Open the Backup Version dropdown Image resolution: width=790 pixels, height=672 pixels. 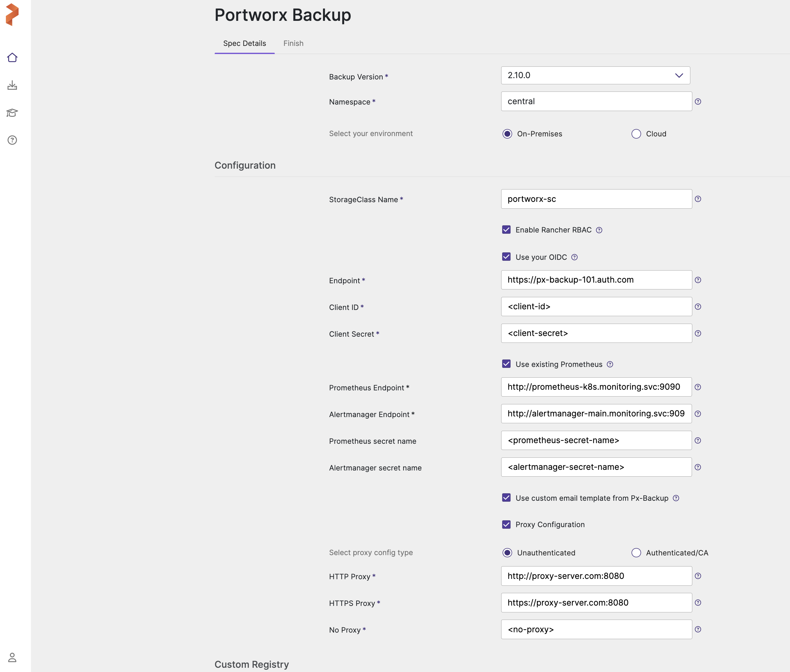[595, 76]
